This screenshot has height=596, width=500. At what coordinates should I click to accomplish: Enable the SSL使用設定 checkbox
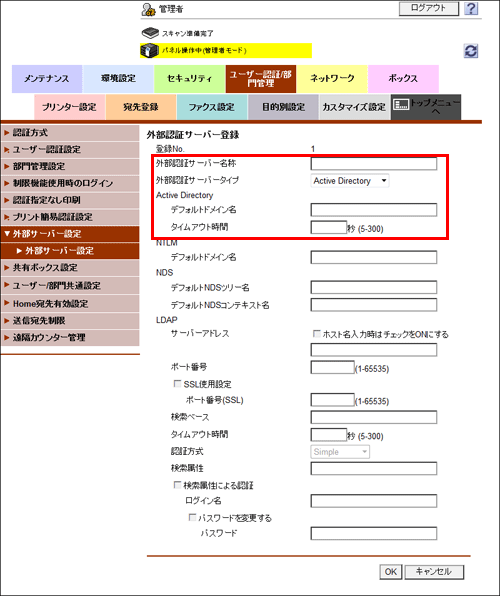tap(177, 384)
